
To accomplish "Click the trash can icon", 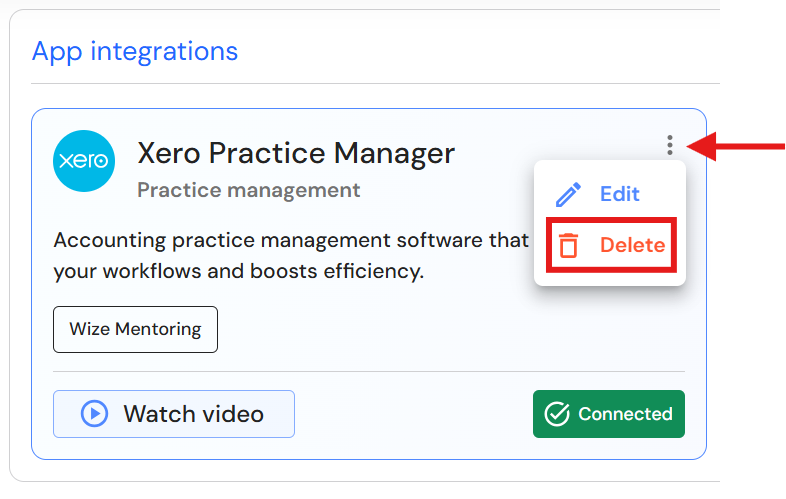I will coord(569,245).
